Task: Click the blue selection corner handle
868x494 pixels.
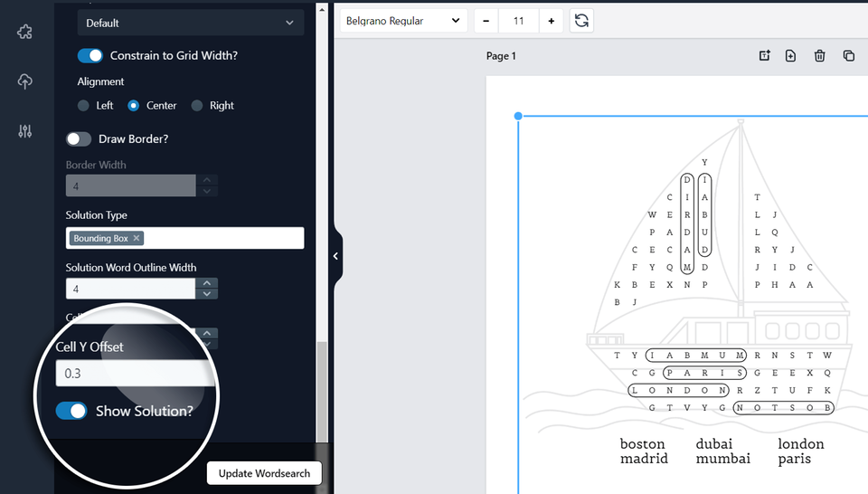Action: click(518, 116)
